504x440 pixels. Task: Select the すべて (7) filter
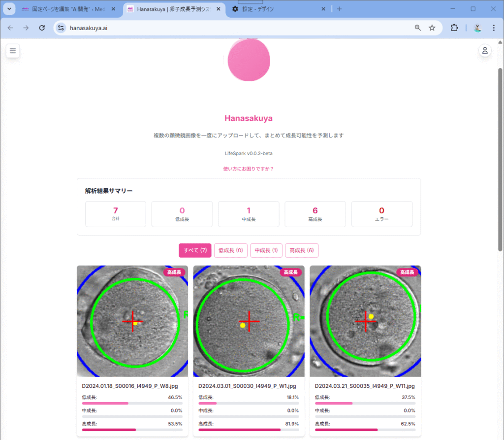[195, 250]
